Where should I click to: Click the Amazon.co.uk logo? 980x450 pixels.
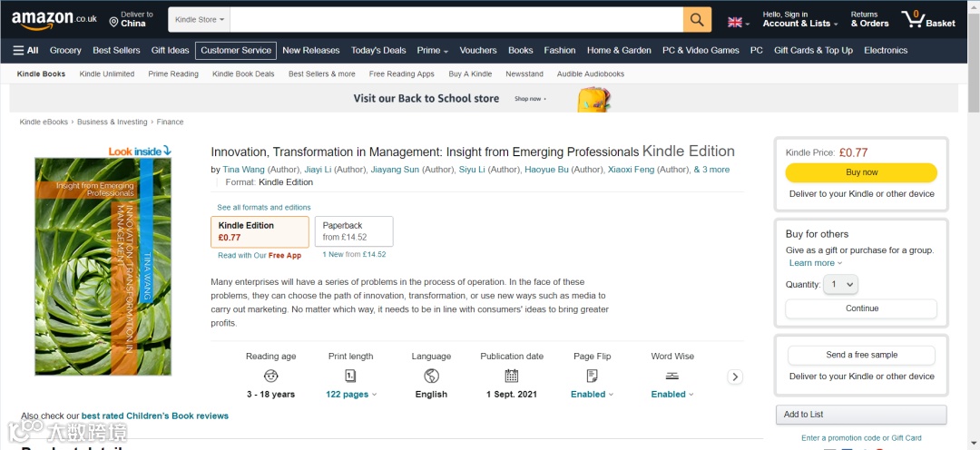click(54, 19)
